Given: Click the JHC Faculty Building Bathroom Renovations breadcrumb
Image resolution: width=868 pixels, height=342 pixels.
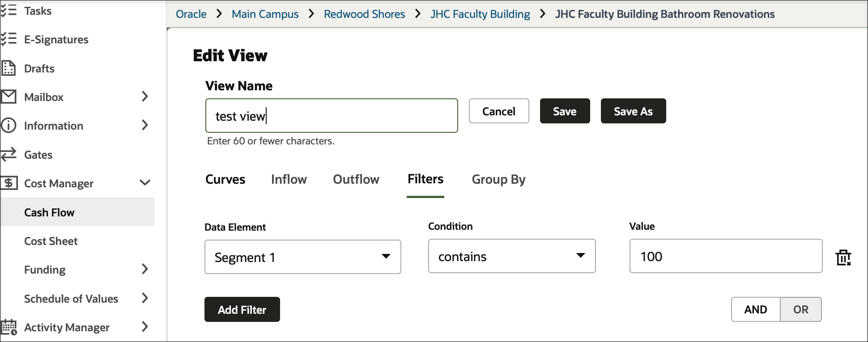Looking at the screenshot, I should point(665,14).
